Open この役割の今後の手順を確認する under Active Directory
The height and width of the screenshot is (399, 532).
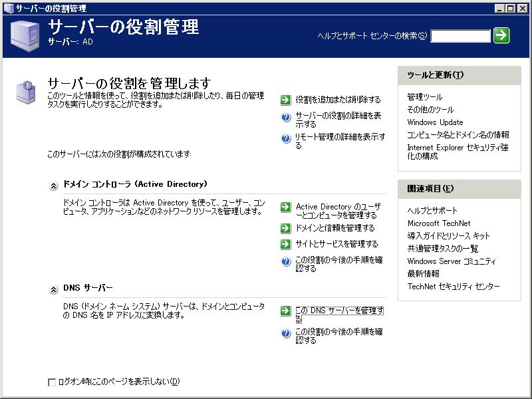coord(339,264)
